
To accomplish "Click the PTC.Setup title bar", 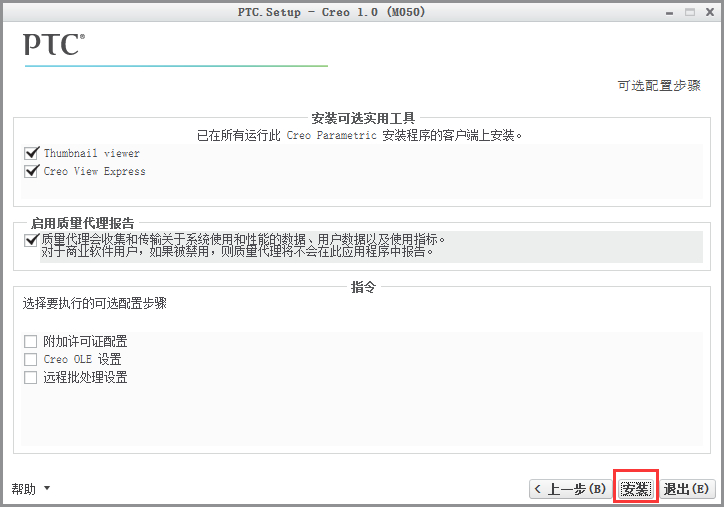I will [360, 11].
